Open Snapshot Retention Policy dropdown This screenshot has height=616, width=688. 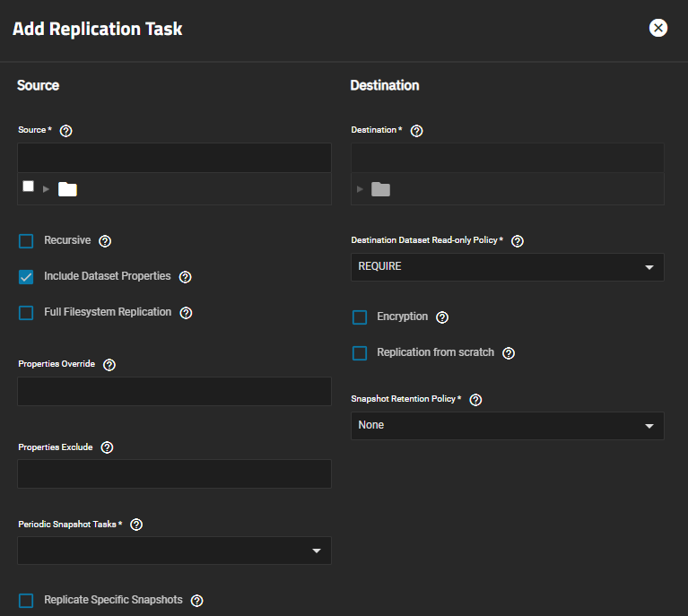[x=507, y=426]
